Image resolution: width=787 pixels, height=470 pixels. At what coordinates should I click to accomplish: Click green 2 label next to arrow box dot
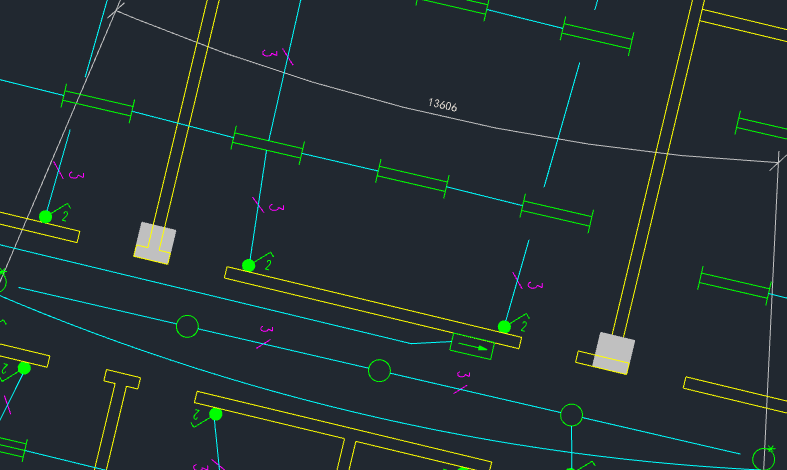(524, 320)
